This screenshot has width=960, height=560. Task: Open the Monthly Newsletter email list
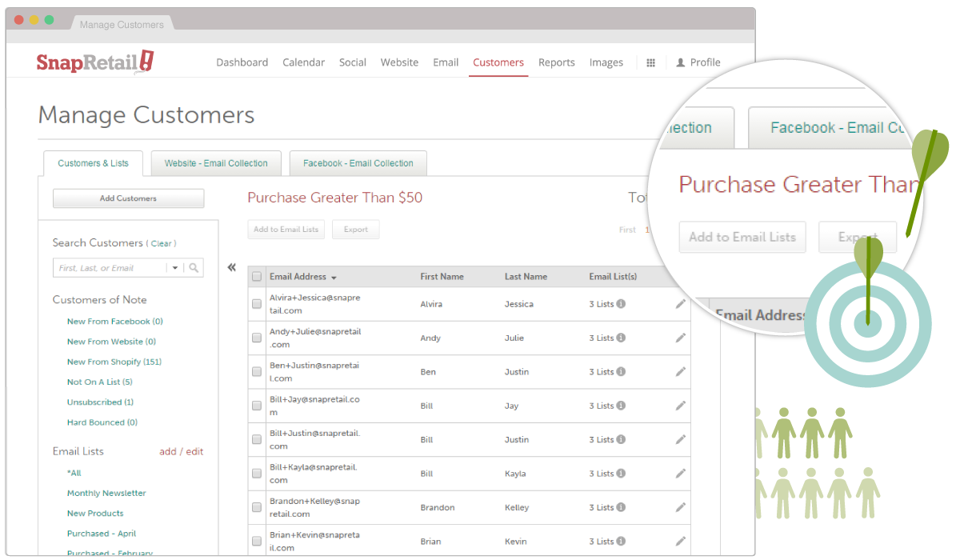(x=106, y=494)
